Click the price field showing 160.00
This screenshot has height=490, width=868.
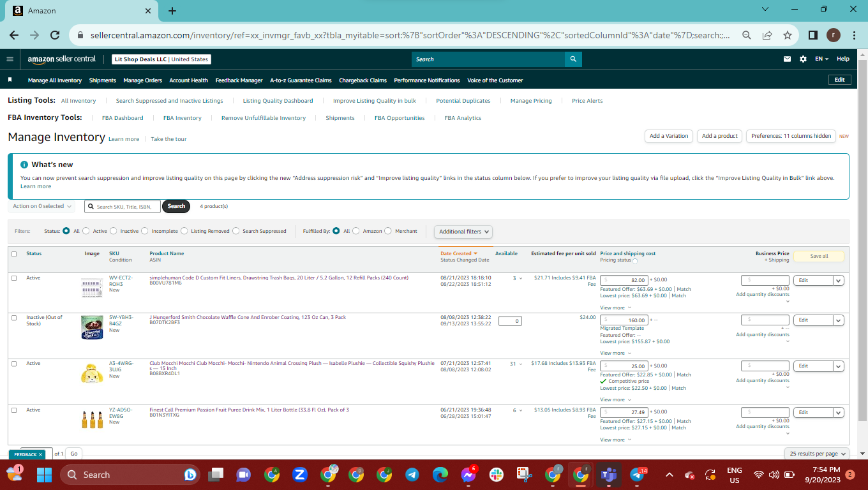coord(624,320)
